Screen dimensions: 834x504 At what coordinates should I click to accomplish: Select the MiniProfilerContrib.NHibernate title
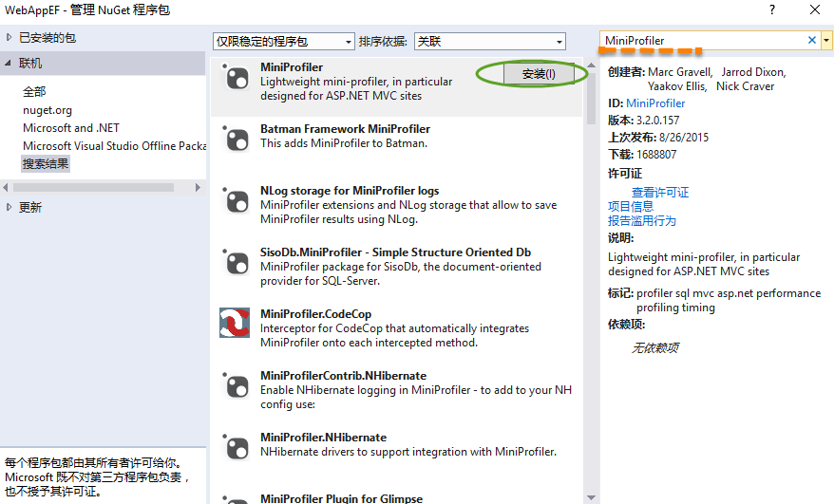343,375
